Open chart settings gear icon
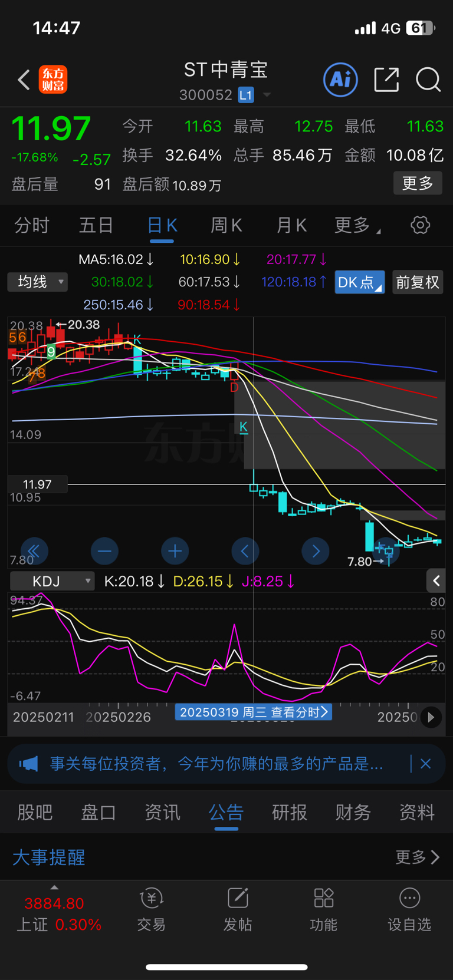This screenshot has width=453, height=980. (420, 225)
